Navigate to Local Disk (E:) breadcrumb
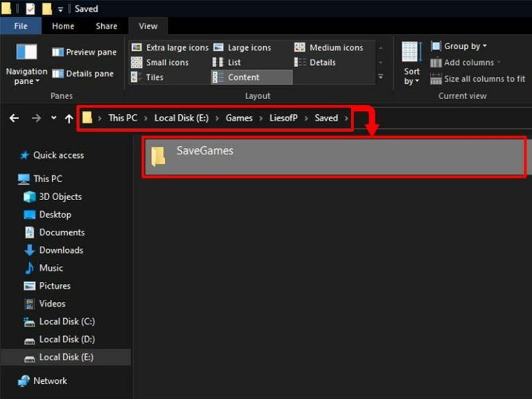532x399 pixels. [x=181, y=118]
